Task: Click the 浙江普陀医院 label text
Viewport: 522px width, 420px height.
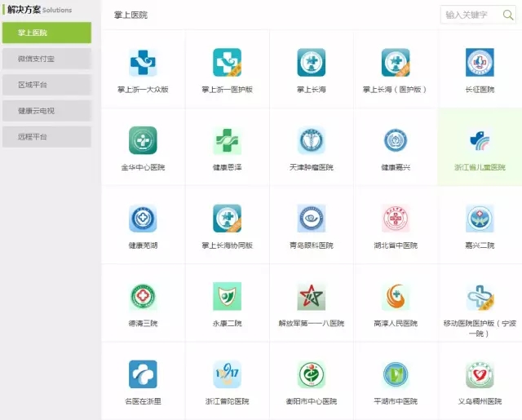Action: [227, 401]
